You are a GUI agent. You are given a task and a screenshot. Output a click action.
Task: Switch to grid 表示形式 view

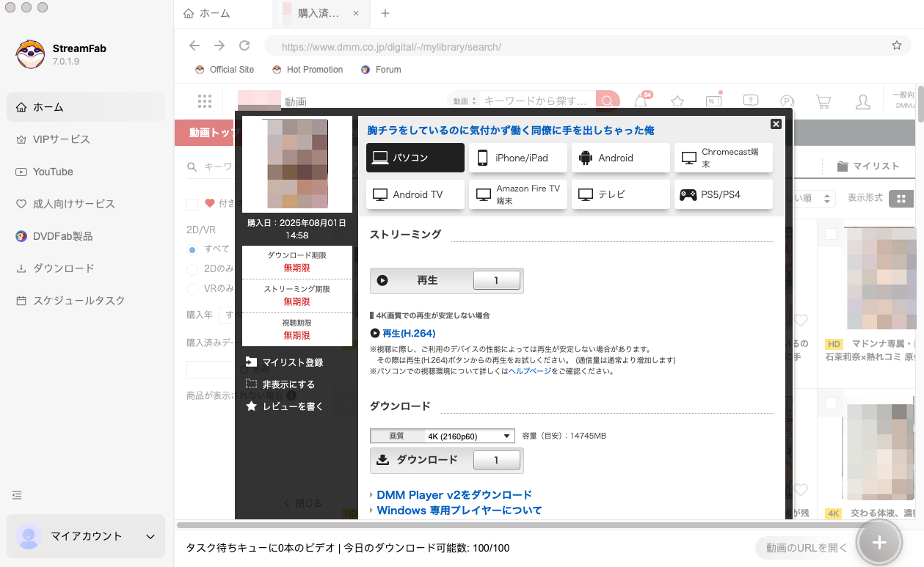pos(901,199)
